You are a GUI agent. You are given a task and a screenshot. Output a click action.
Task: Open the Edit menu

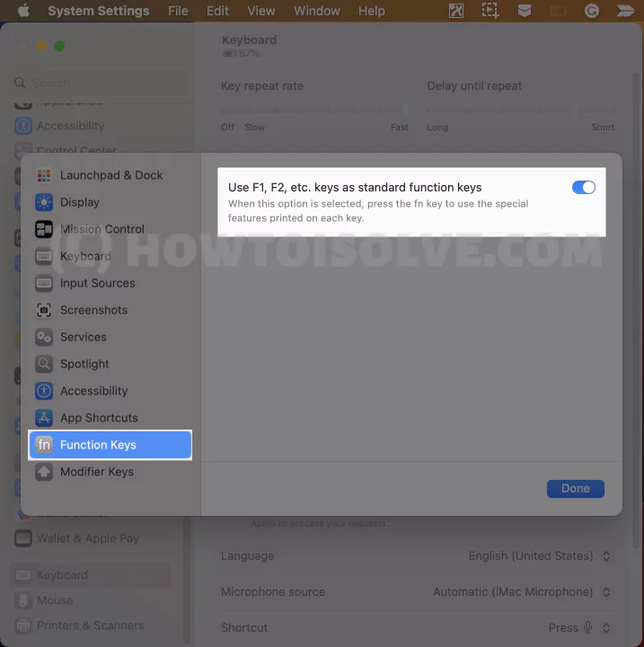(217, 11)
